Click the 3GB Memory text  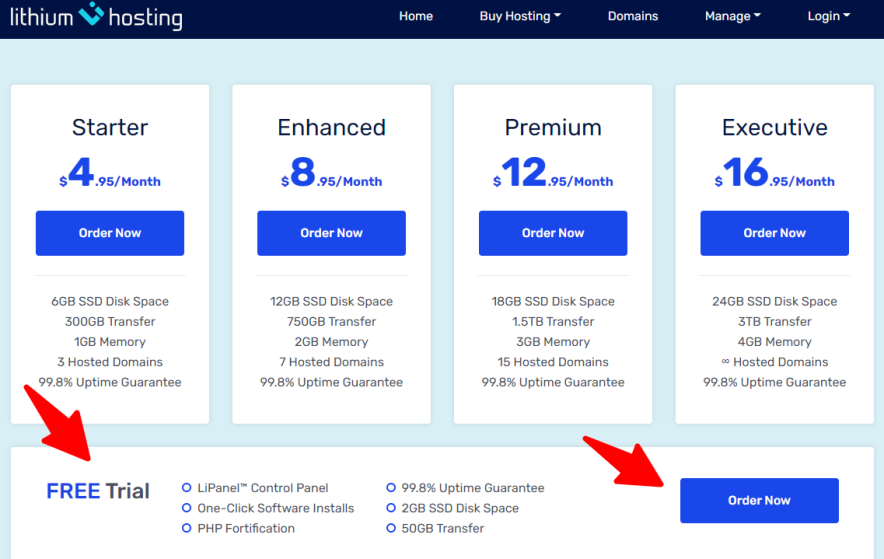click(553, 342)
